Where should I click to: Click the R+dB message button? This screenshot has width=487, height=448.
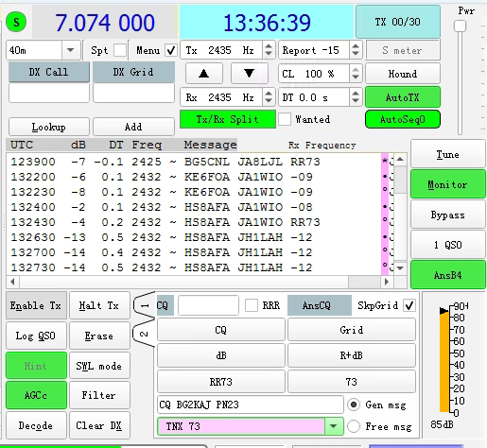tap(352, 355)
